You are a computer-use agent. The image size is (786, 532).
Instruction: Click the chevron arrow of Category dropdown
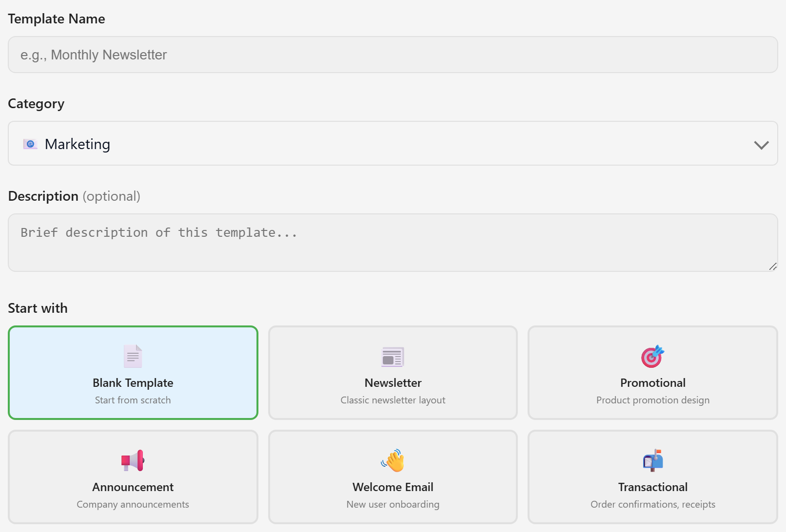tap(761, 145)
